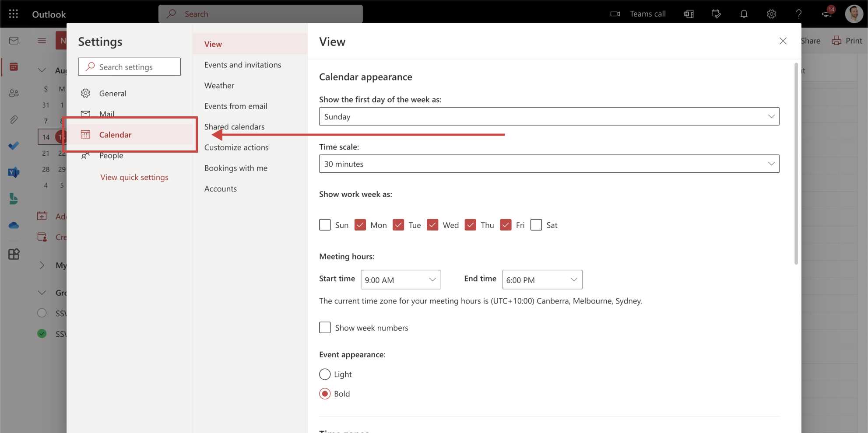Check the Sun work week box

[x=325, y=225]
